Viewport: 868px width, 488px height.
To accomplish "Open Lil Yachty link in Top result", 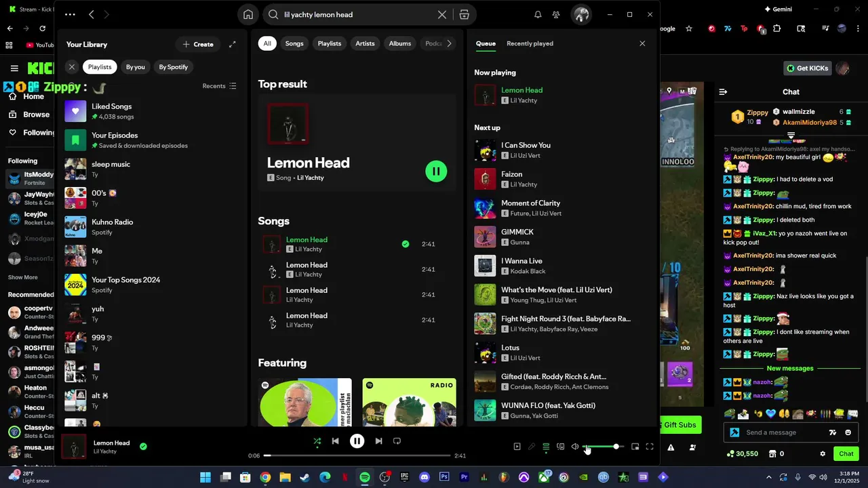I will (311, 178).
